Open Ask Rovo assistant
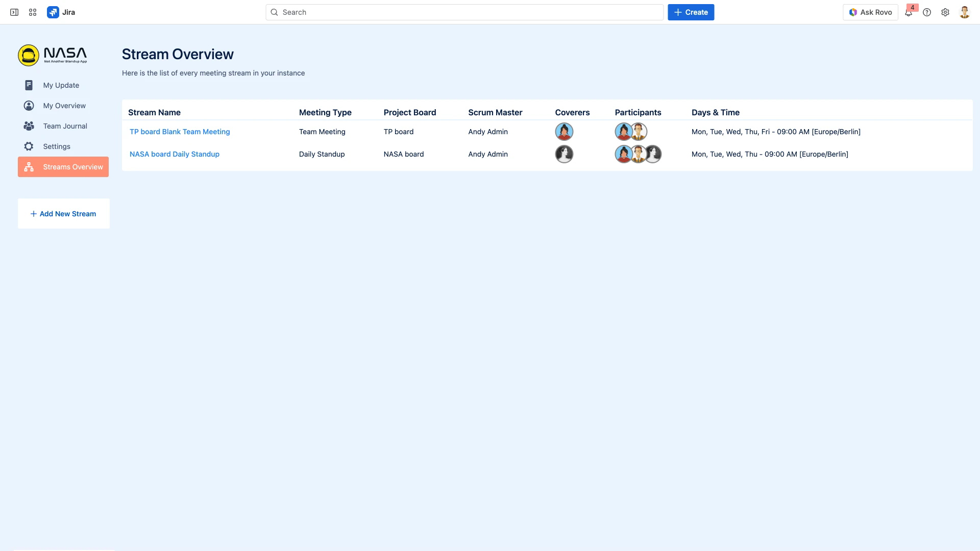 870,12
